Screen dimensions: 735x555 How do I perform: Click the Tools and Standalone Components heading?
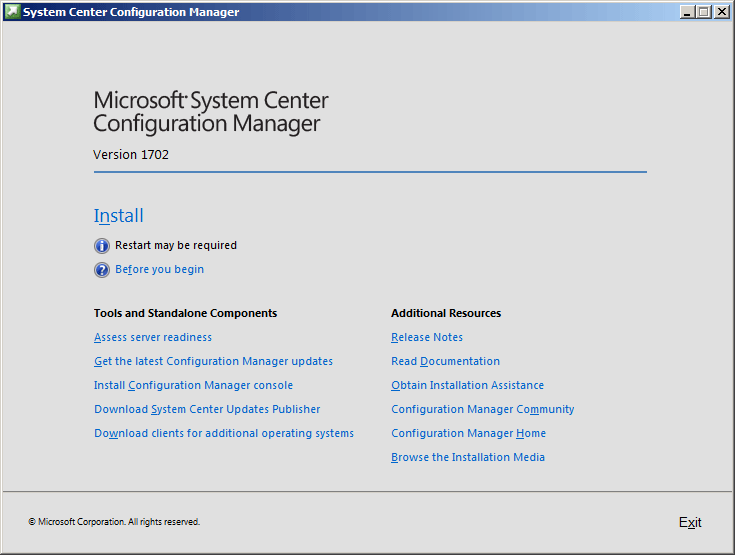pos(185,313)
